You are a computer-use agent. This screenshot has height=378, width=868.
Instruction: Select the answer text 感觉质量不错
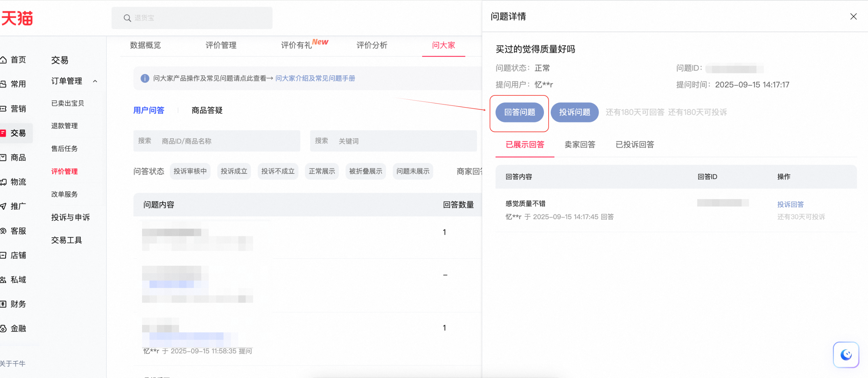point(525,204)
